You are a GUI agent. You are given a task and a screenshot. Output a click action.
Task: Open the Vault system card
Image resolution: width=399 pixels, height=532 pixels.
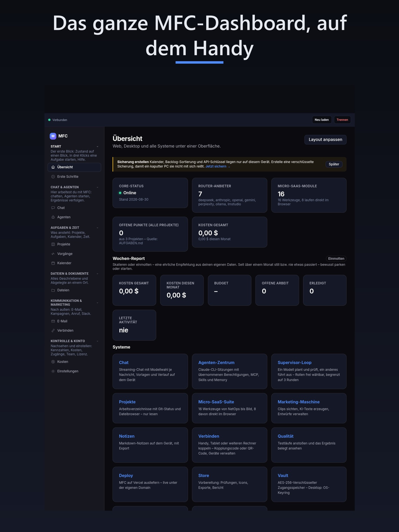pos(309,484)
